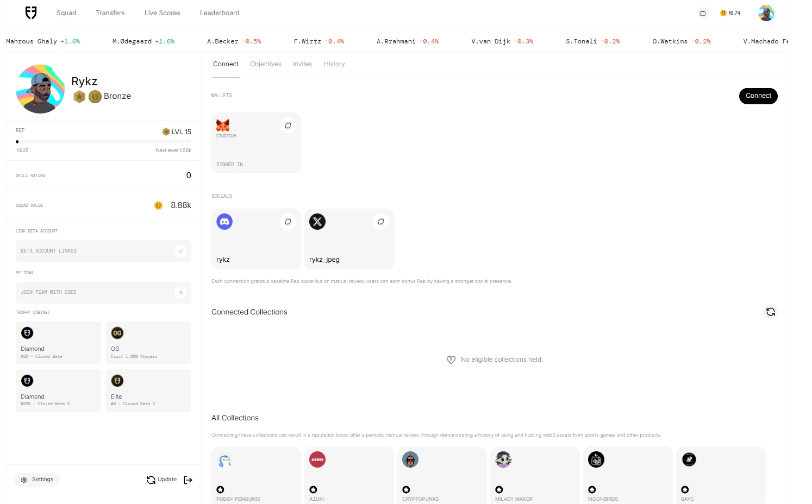Select the OG First 1,000 Players trophy

[148, 343]
